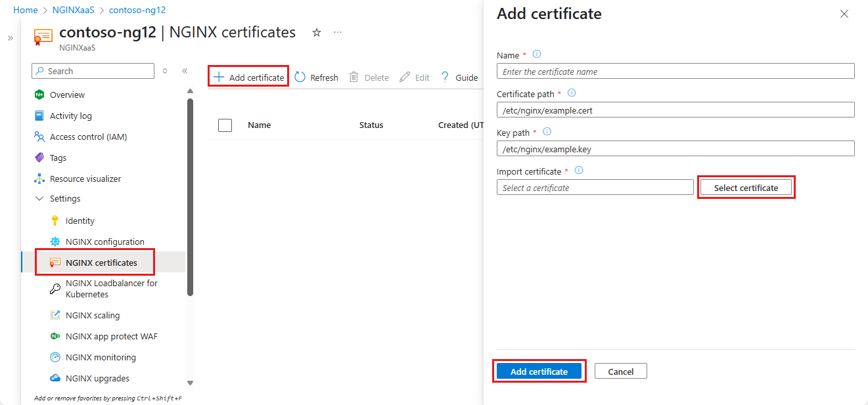Click the NGINX configuration gear icon
The image size is (868, 405).
pyautogui.click(x=55, y=242)
